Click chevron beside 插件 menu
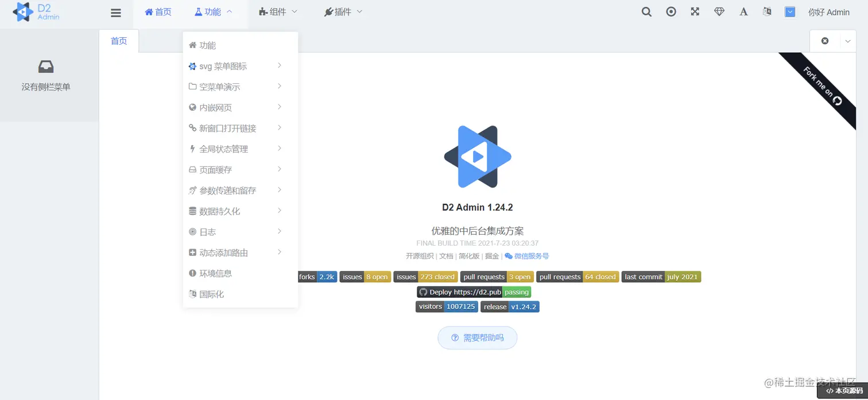This screenshot has height=400, width=868. [359, 11]
